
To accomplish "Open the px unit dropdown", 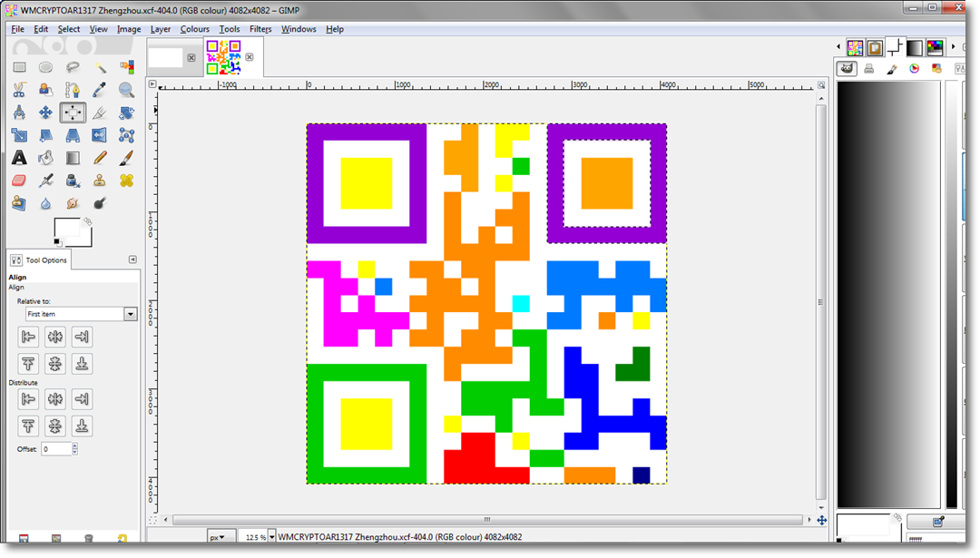I will coord(221,537).
